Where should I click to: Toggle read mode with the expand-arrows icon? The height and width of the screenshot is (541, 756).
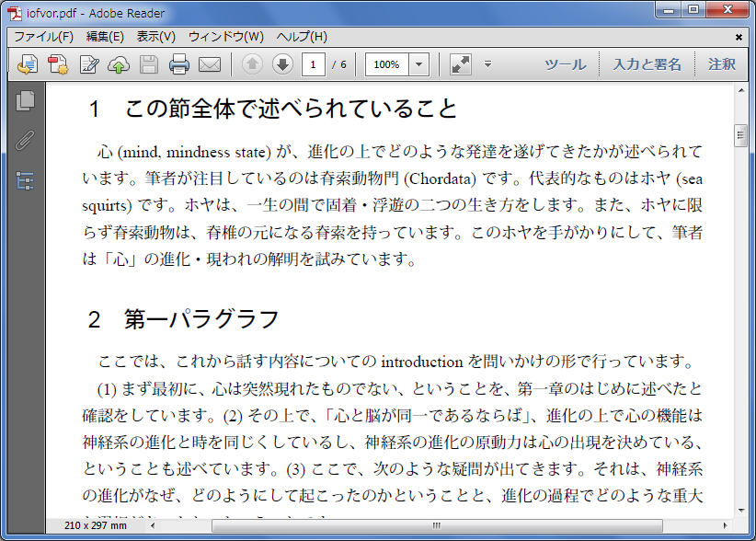click(x=461, y=64)
